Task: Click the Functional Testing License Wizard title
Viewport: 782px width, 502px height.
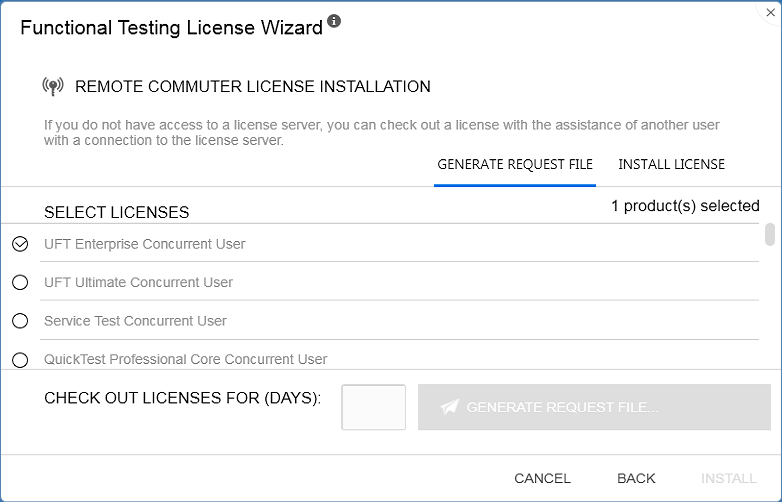Action: pos(171,28)
